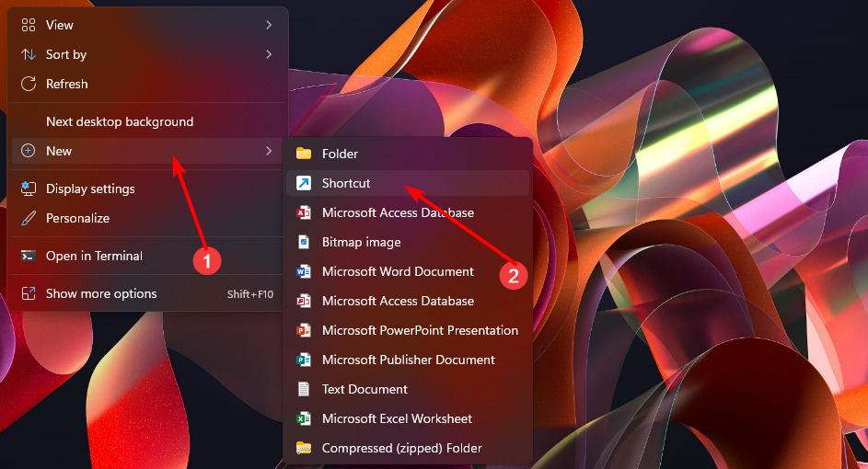
Task: Click the Display settings monitor icon
Action: tap(29, 189)
